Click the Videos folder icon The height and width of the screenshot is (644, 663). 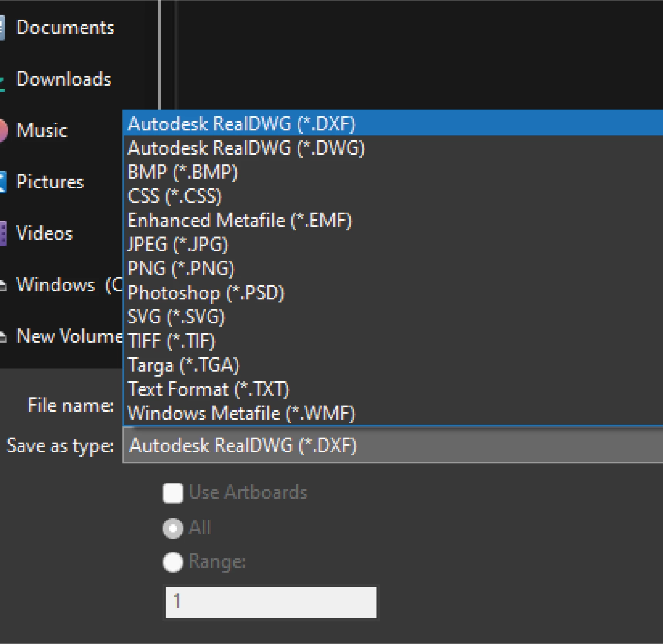[3, 233]
